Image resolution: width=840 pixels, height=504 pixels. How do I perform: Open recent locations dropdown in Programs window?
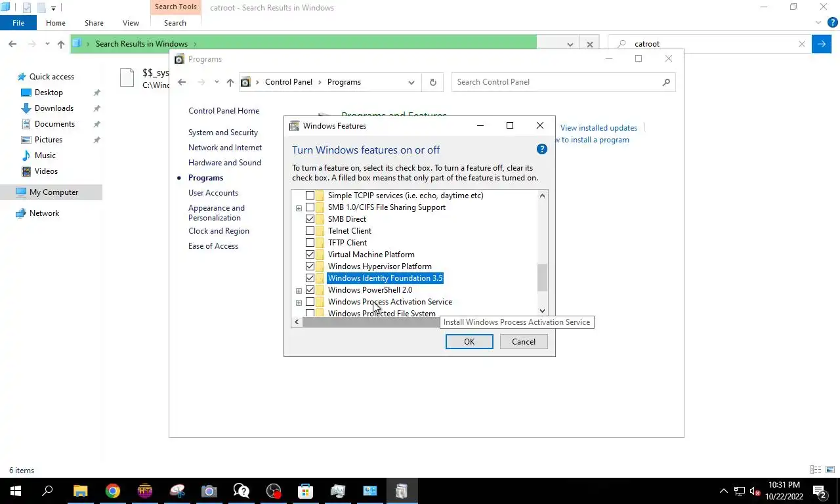(217, 82)
